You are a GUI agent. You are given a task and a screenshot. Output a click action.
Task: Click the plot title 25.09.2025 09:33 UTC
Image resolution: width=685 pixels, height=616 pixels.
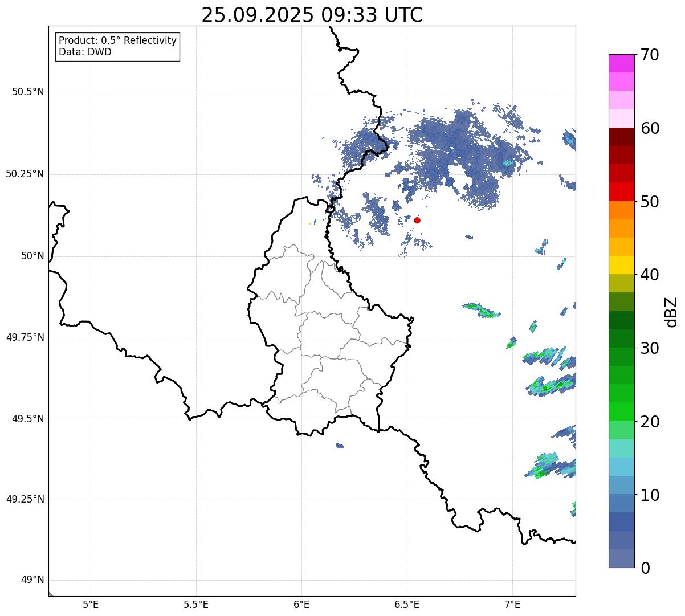[x=312, y=15]
